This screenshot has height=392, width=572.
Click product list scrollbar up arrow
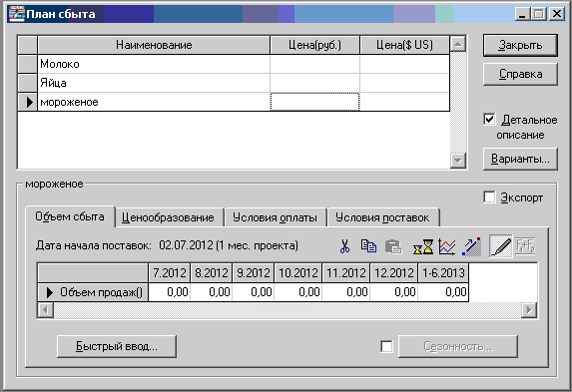458,45
